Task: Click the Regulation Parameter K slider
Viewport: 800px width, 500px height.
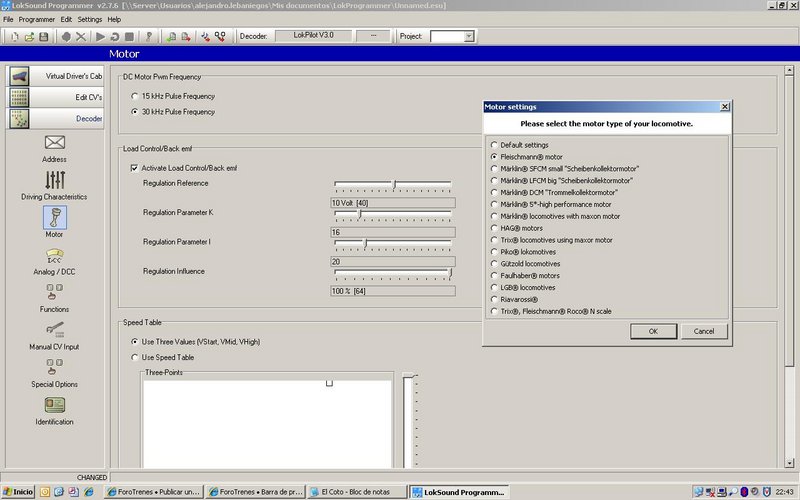Action: tap(393, 214)
